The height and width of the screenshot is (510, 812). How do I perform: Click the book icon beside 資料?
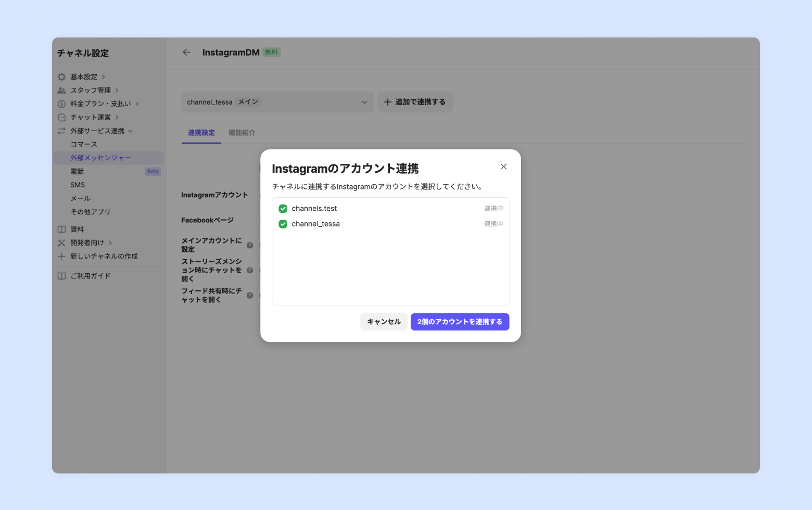point(61,229)
